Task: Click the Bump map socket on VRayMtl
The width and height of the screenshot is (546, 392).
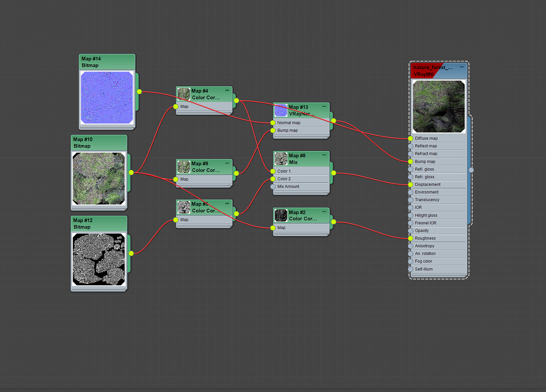Action: pos(410,162)
